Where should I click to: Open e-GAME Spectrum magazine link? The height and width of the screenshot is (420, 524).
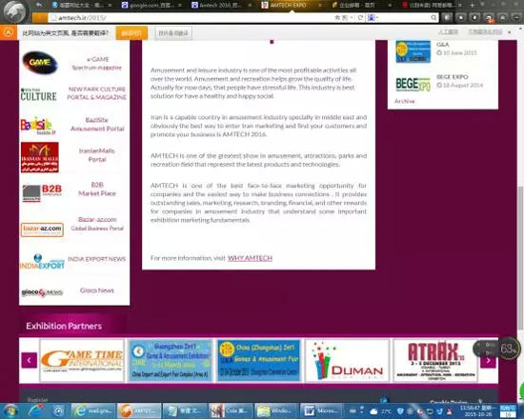[x=97, y=64]
